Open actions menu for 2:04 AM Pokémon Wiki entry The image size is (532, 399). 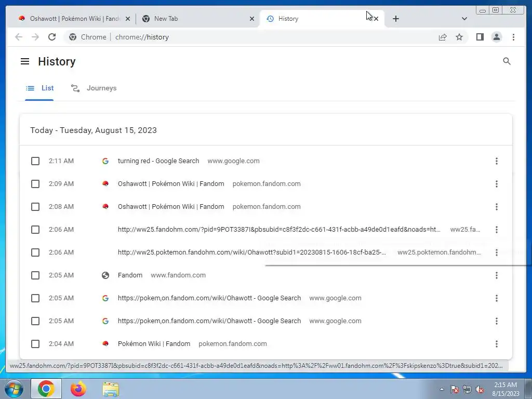496,344
